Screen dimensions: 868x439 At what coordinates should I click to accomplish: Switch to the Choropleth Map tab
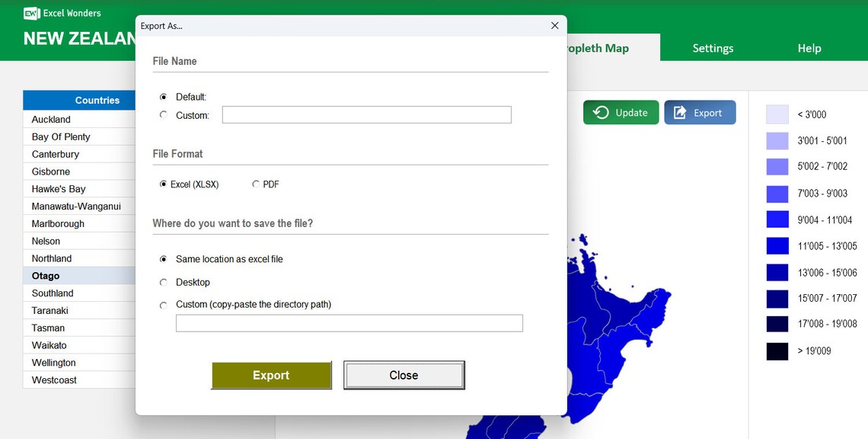[598, 47]
